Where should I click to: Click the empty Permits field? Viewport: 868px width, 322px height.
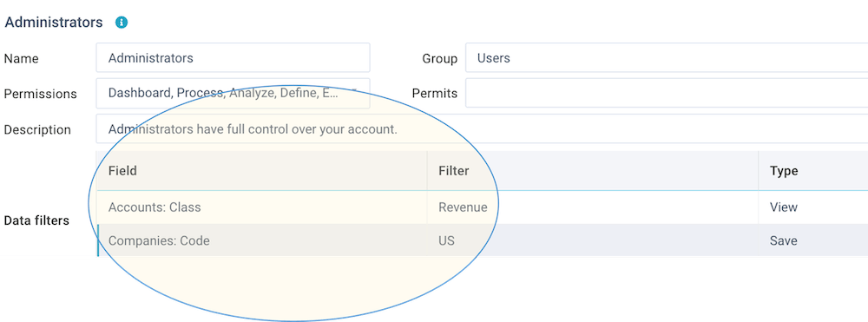667,93
